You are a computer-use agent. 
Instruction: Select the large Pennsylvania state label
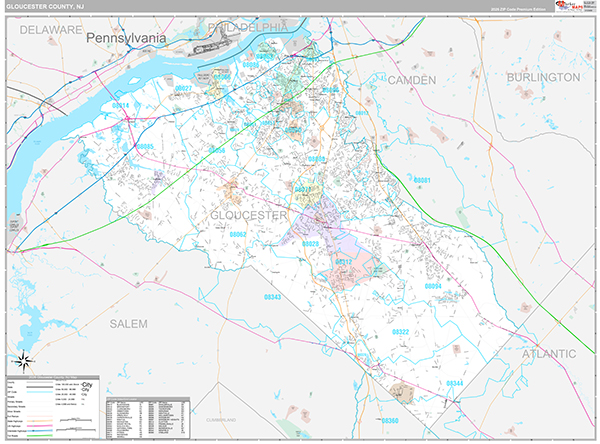[128, 38]
